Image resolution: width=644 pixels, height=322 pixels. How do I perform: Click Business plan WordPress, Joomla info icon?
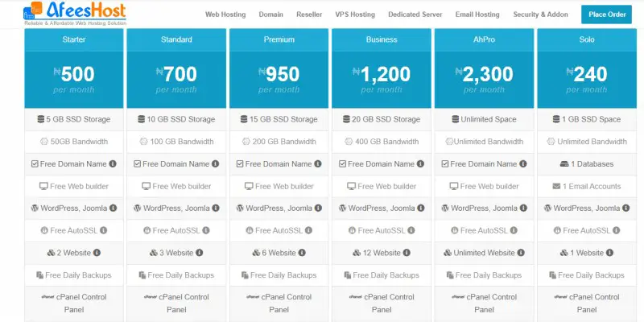(420, 208)
